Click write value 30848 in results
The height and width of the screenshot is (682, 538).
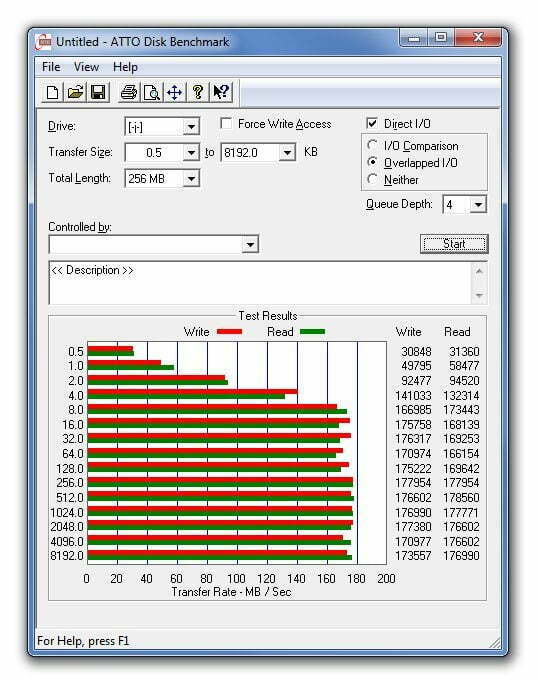click(x=416, y=351)
